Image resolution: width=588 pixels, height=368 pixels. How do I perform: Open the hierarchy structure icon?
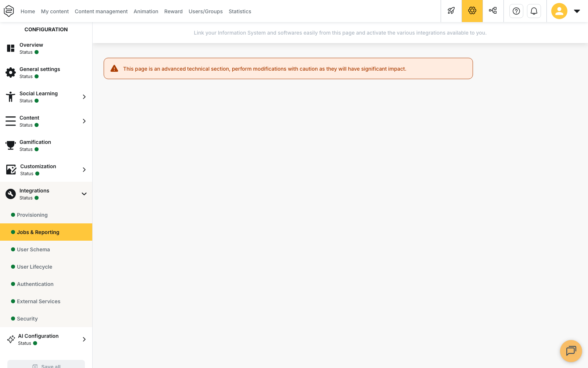click(493, 11)
